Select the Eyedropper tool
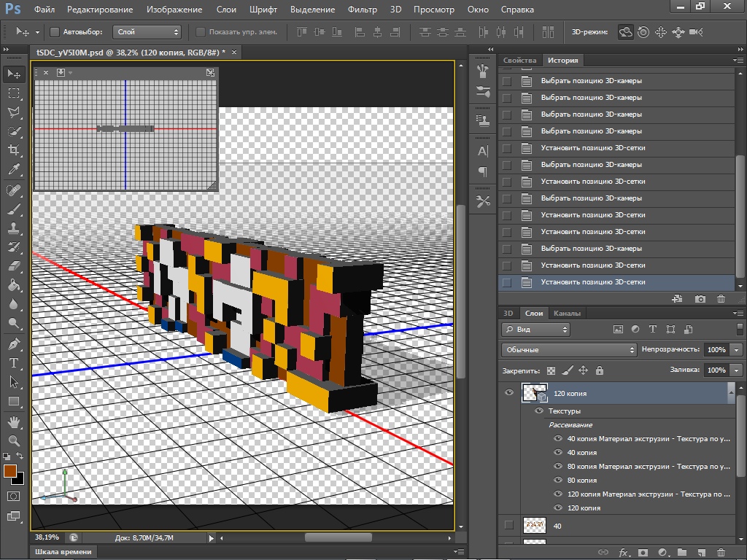Image resolution: width=747 pixels, height=560 pixels. 14,169
